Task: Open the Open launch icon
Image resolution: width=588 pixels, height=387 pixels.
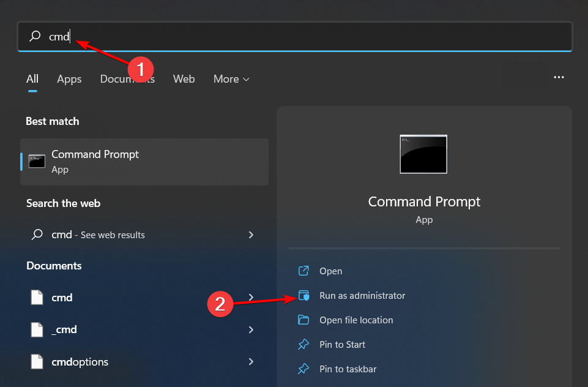Action: (304, 271)
